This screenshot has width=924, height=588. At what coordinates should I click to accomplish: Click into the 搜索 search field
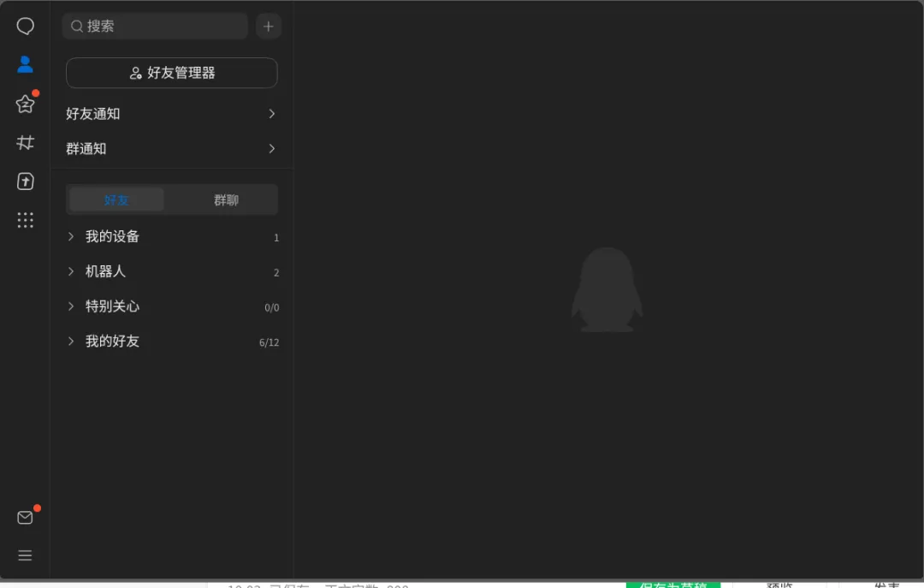[x=155, y=26]
